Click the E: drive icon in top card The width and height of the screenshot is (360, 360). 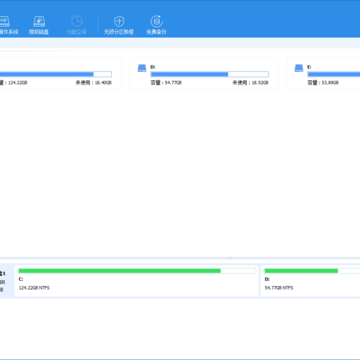[299, 68]
